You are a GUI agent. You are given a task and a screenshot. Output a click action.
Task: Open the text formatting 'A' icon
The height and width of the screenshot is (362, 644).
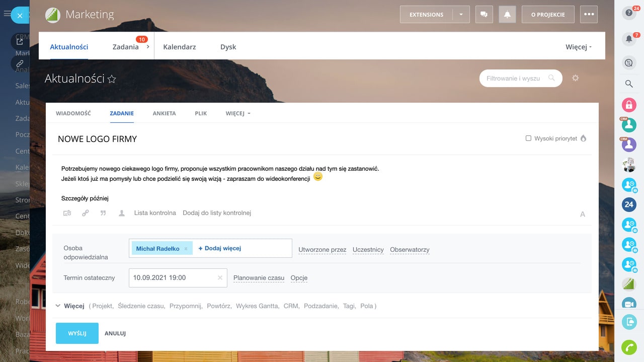583,214
